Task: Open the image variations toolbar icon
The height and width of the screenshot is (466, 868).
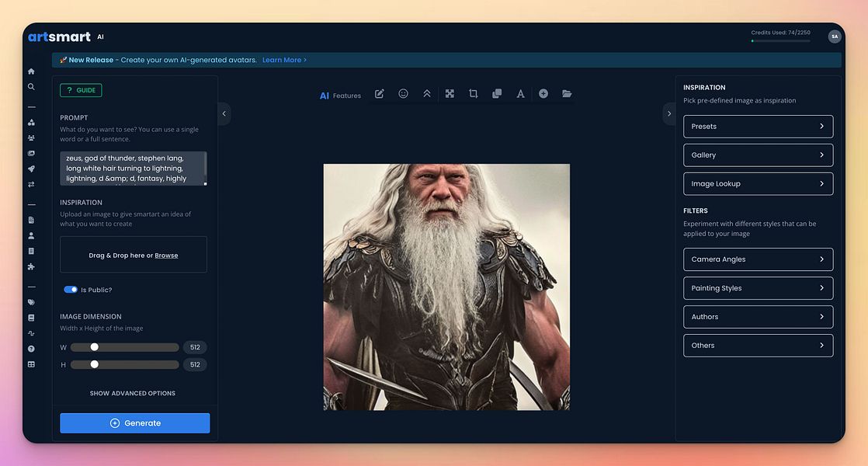Action: tap(496, 93)
